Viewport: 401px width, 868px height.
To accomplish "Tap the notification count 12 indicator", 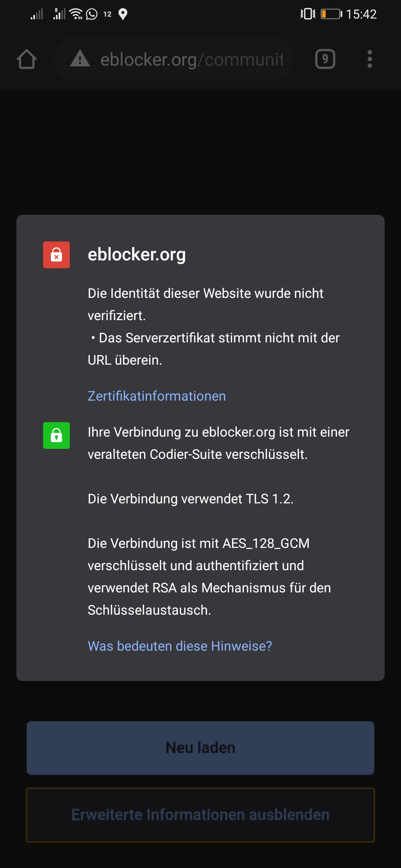I will point(107,14).
